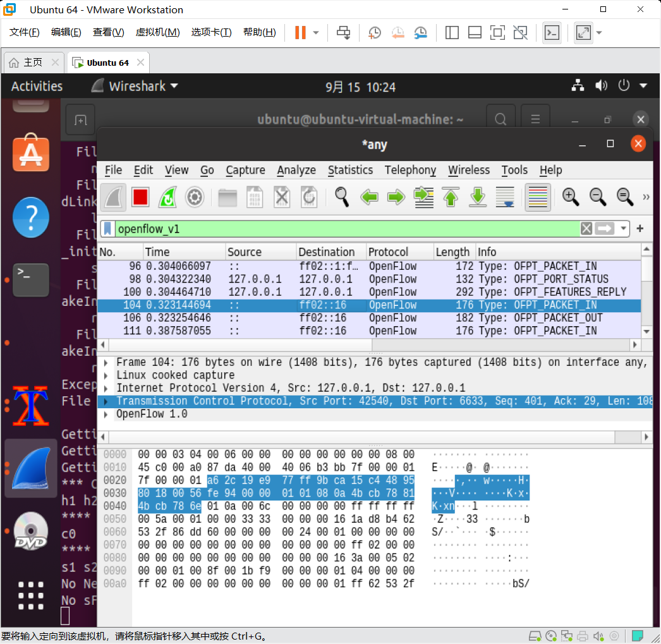Expand Internet Protocol Version 4 row
Viewport: 661px width, 644px height.
[106, 388]
